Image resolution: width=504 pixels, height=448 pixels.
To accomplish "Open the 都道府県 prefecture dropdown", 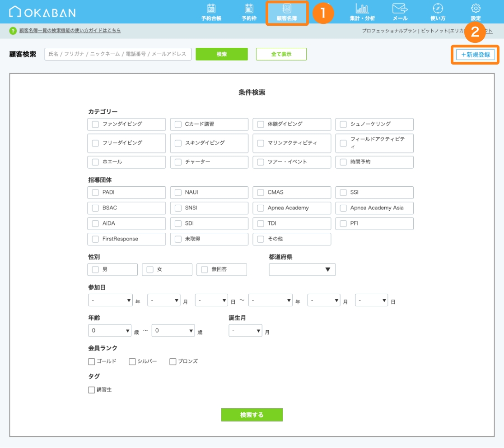I will click(302, 269).
